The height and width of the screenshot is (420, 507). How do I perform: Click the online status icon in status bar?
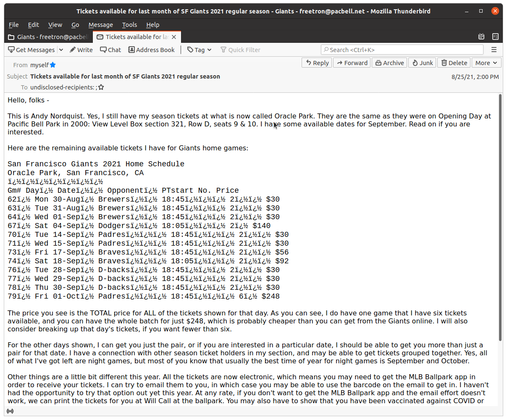click(x=10, y=411)
